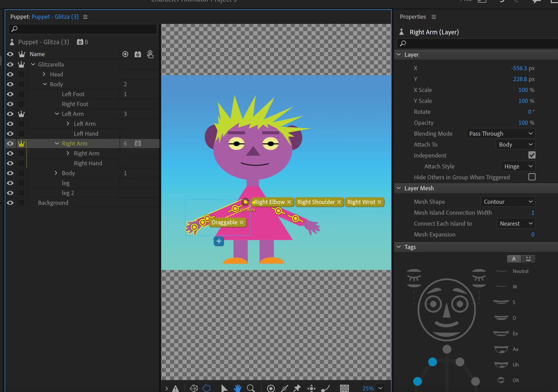The image size is (558, 392).
Task: Uncheck the Independent checkbox
Action: pyautogui.click(x=532, y=155)
